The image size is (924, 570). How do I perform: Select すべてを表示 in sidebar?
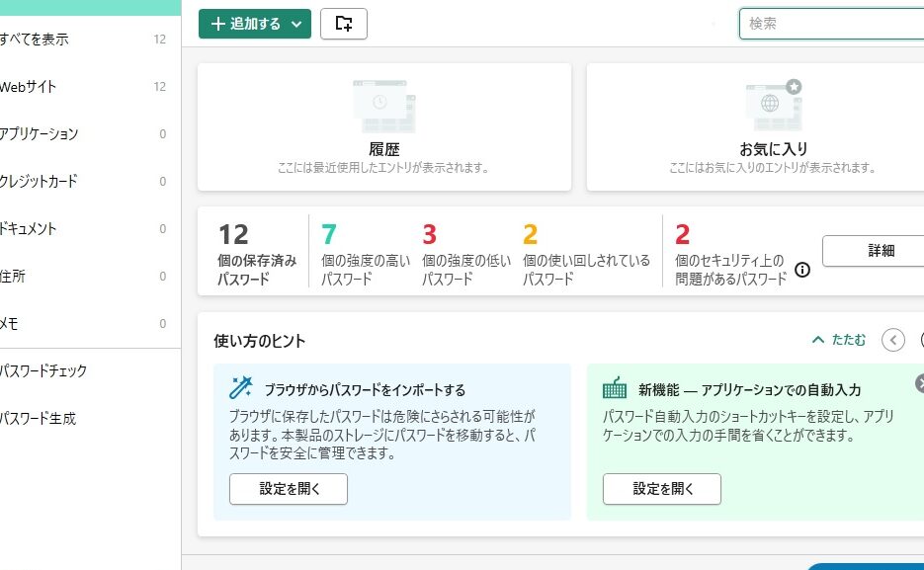35,40
